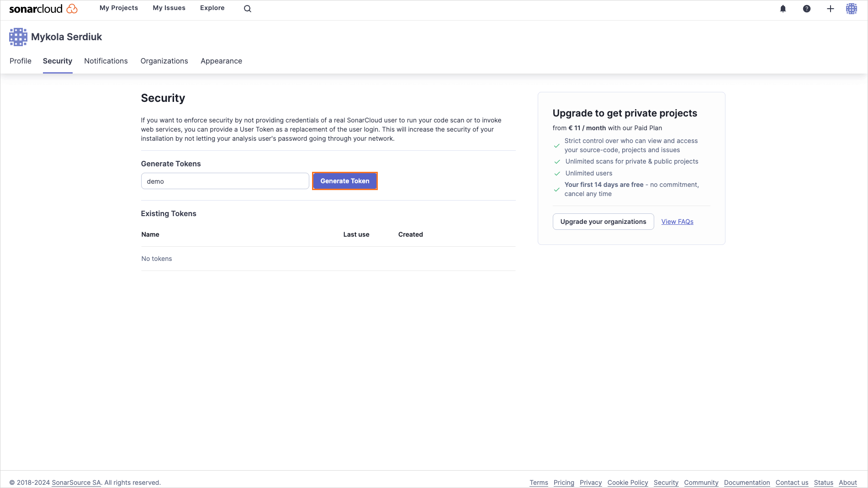Screen dimensions: 868x488
Task: Activate the search magnifier icon
Action: (x=247, y=8)
